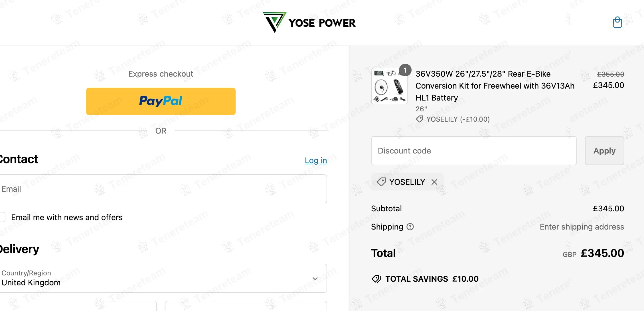
Task: Click the tag icon inside the YOSELILY chip
Action: click(x=381, y=182)
